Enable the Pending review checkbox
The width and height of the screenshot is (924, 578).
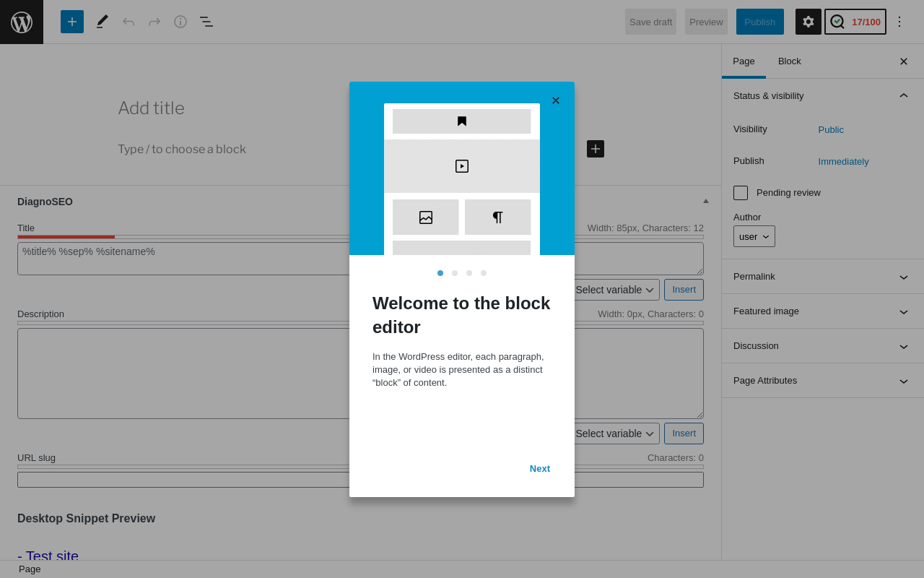point(741,193)
